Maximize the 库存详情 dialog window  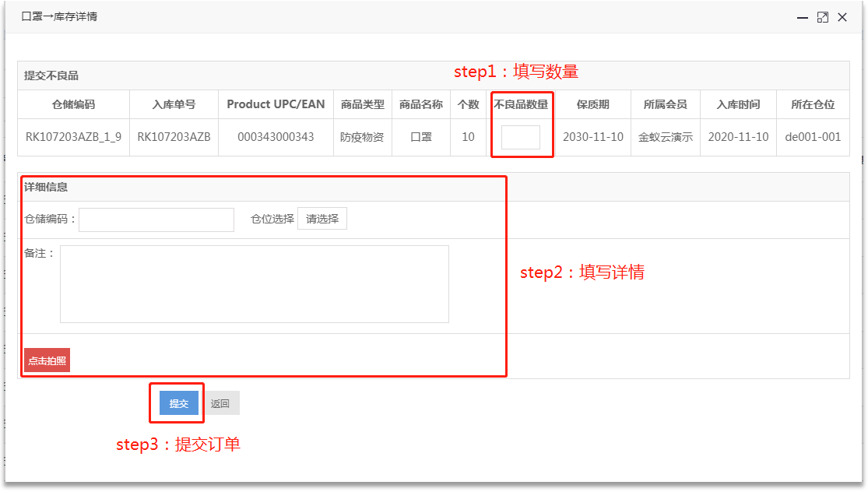(x=822, y=17)
